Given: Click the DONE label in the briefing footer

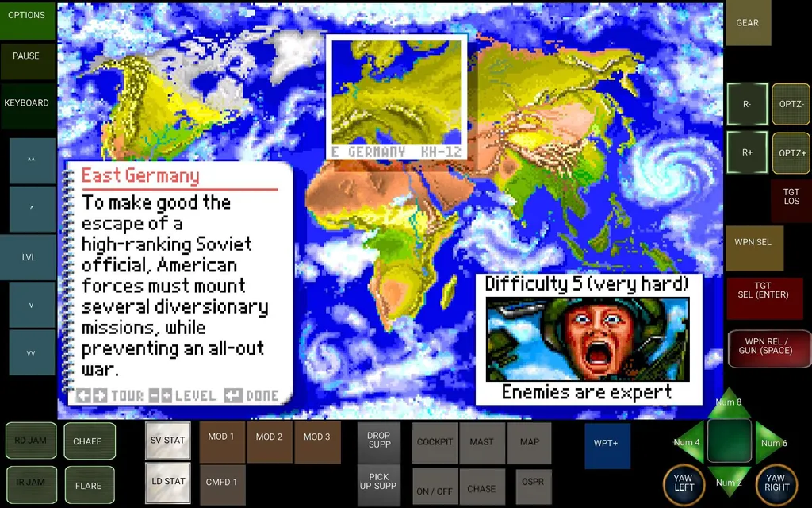Looking at the screenshot, I should (x=262, y=396).
